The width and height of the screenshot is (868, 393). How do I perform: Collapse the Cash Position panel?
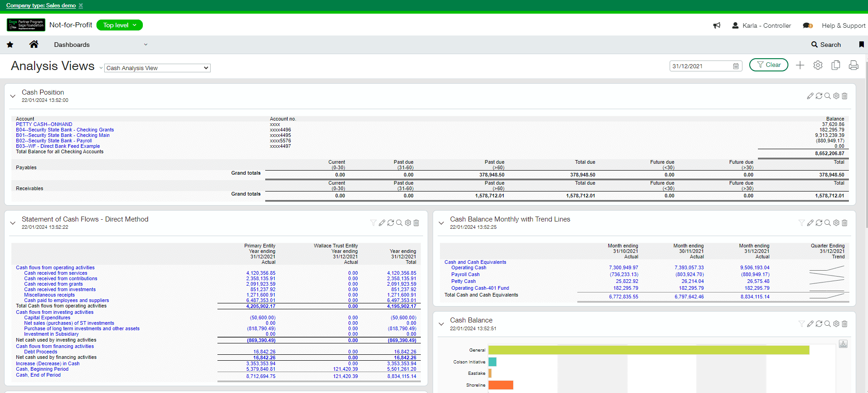(13, 96)
